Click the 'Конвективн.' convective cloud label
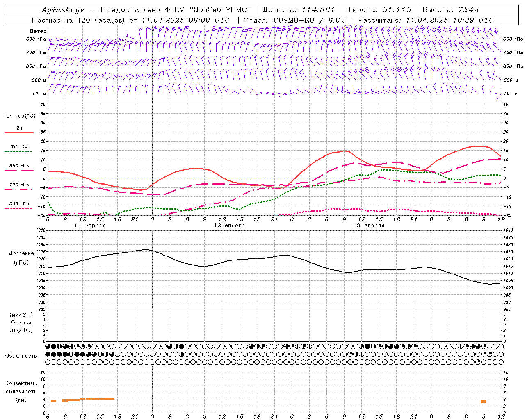 [x=21, y=383]
